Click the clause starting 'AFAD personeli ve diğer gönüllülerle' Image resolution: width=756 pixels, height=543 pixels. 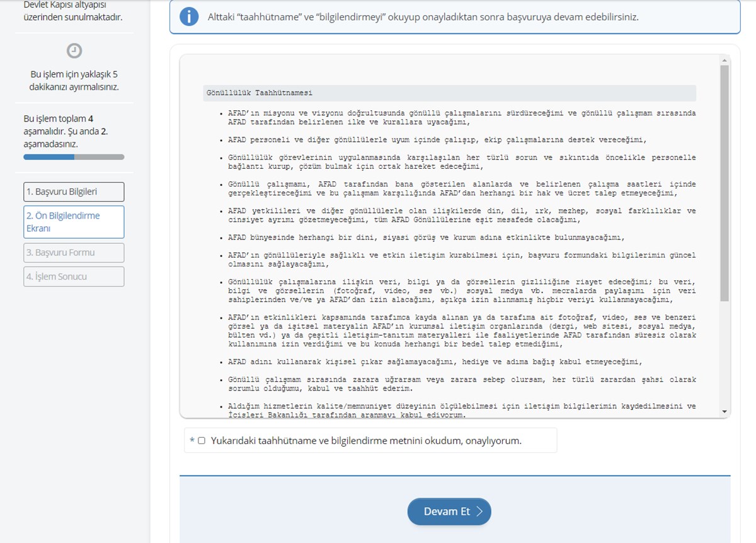tap(438, 140)
